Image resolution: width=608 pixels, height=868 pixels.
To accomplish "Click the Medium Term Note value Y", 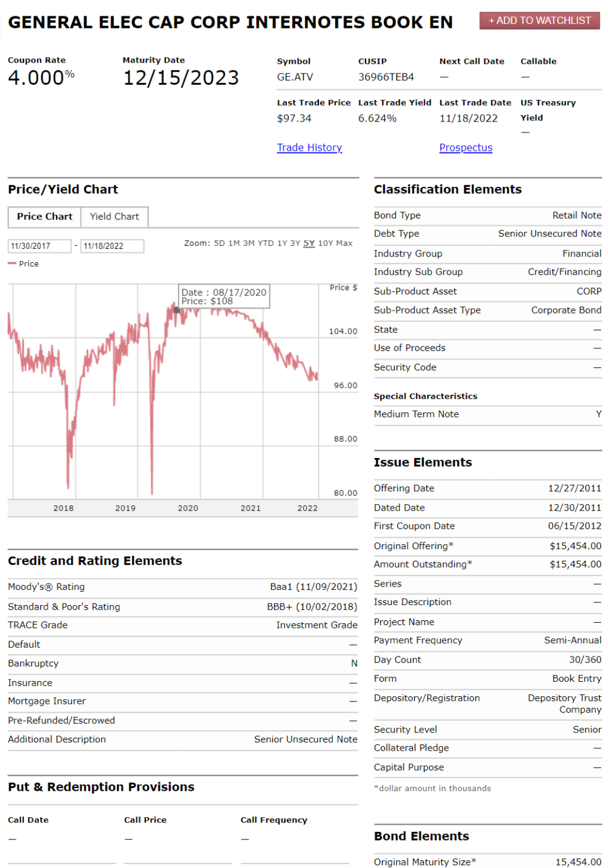I will [x=599, y=414].
